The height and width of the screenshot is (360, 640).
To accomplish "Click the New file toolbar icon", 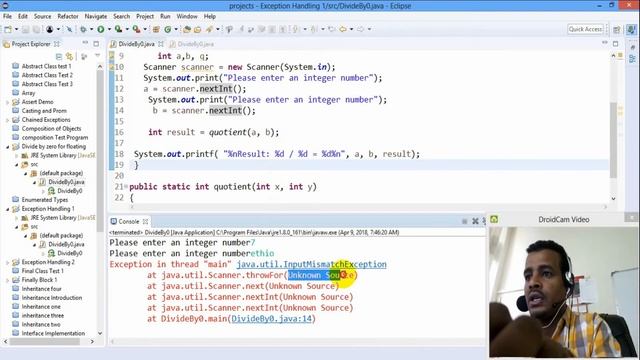I will point(8,29).
